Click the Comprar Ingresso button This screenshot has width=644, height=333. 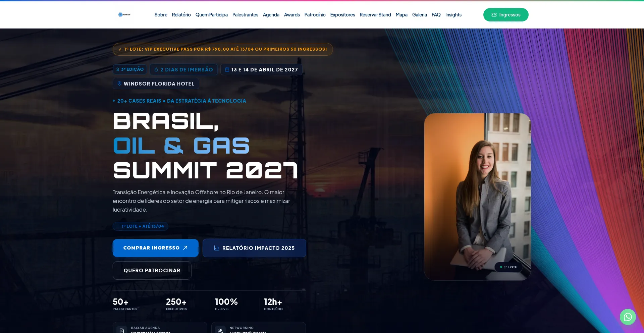coord(156,248)
